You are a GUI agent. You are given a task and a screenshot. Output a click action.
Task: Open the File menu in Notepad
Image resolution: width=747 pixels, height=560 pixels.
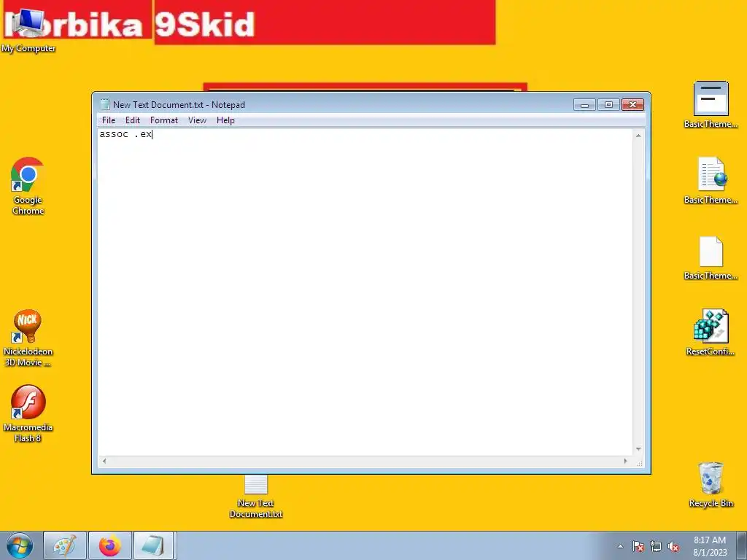[x=109, y=120]
